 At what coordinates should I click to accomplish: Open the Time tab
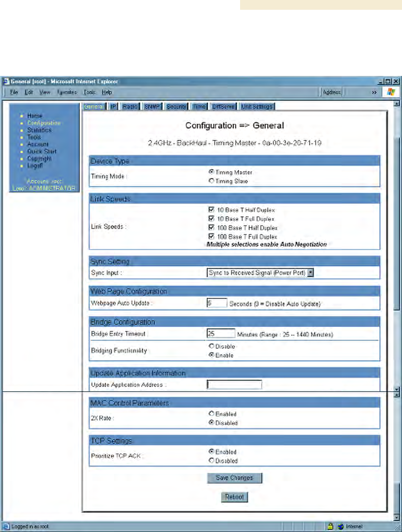[199, 107]
